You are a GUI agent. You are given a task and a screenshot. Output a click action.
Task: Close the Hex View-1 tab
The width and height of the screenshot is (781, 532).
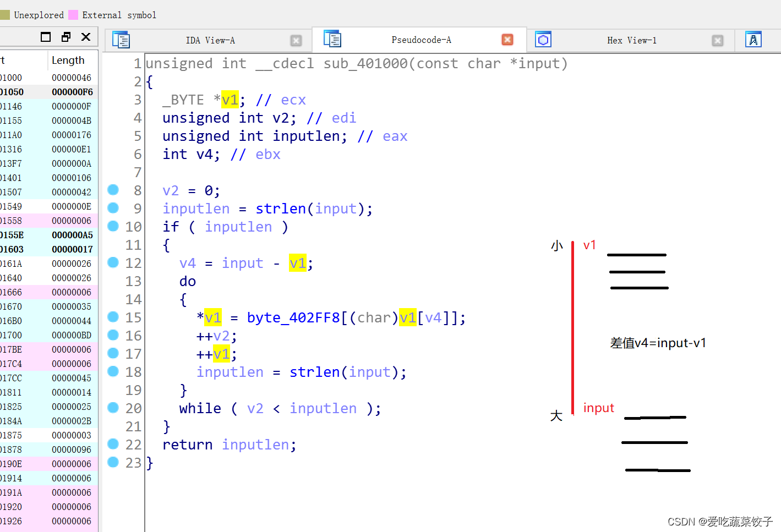(x=718, y=40)
